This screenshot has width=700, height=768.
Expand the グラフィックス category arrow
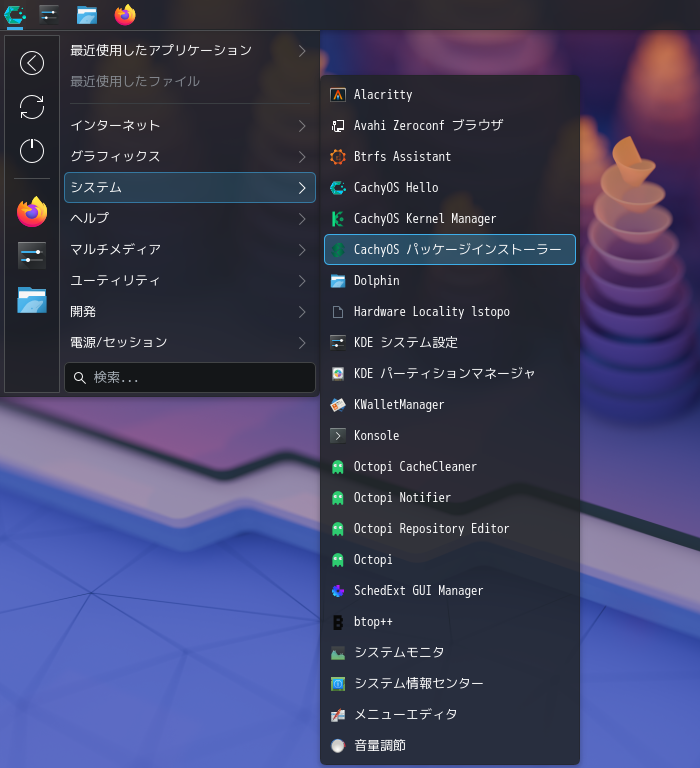(x=302, y=157)
